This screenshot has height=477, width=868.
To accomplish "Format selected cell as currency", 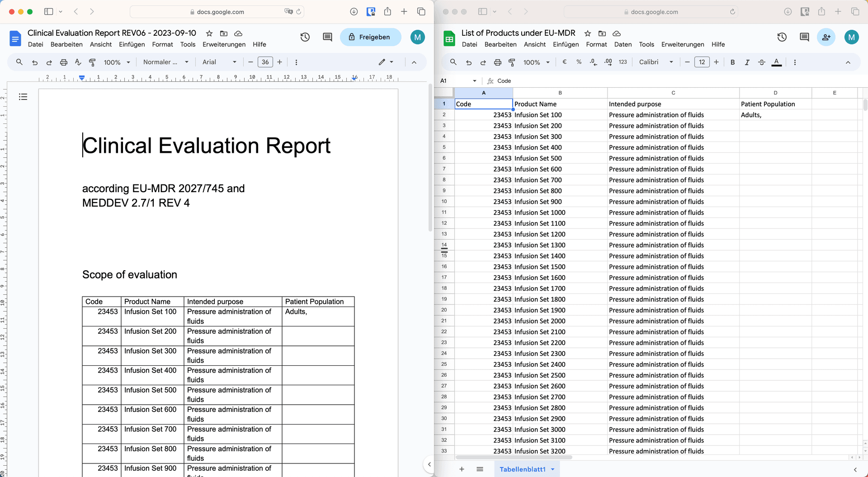I will pos(564,62).
